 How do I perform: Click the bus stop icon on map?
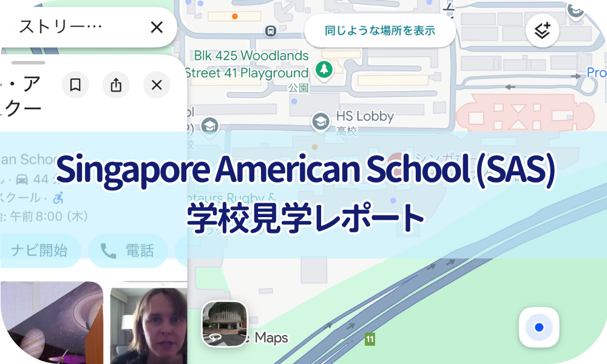click(271, 30)
